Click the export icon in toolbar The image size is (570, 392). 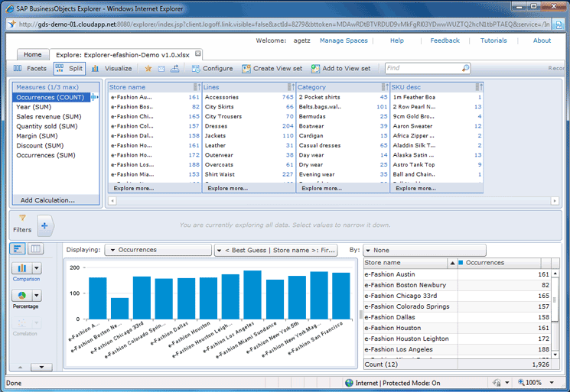point(175,68)
